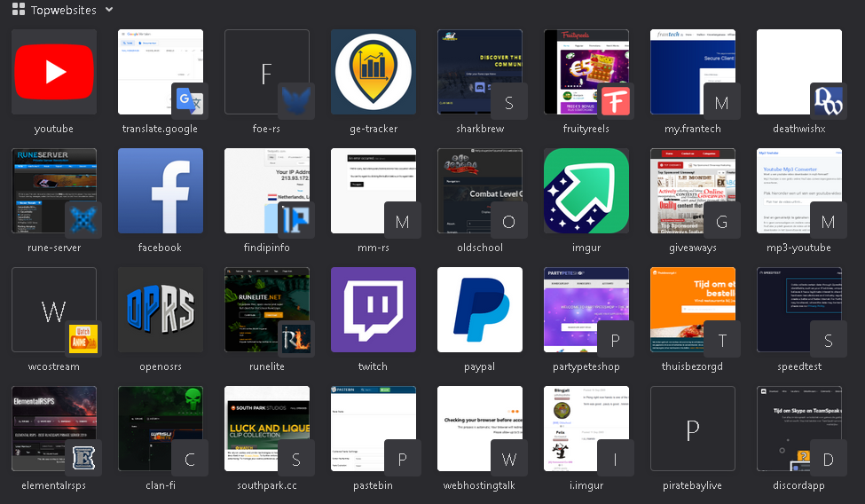Viewport: 865px width, 504px height.
Task: Open the elementalrsps tile
Action: [54, 429]
